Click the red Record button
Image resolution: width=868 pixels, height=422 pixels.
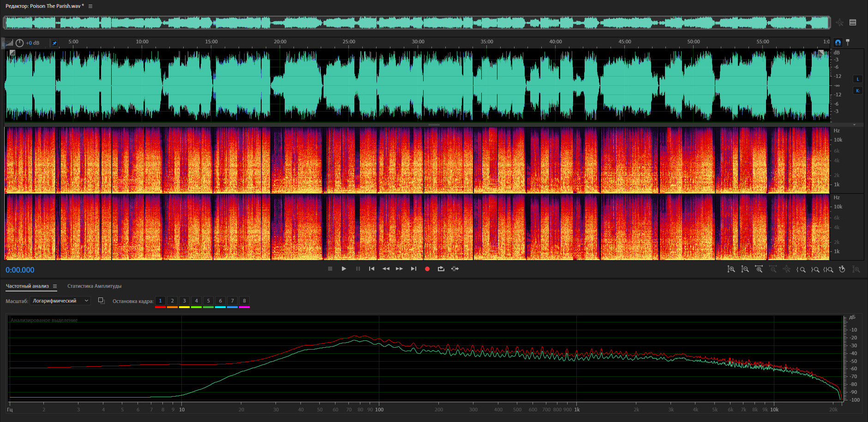coord(427,269)
